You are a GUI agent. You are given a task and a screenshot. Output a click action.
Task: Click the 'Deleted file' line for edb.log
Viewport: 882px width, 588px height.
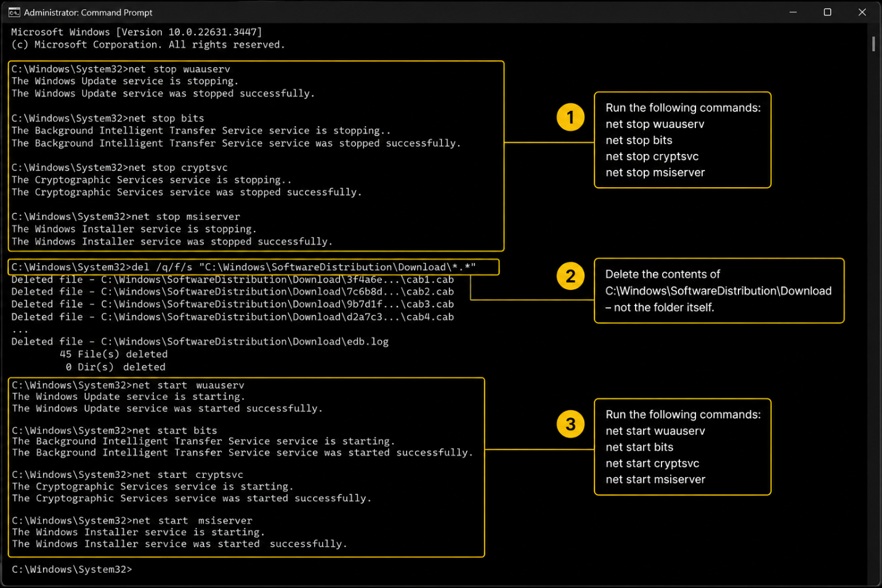pos(200,342)
